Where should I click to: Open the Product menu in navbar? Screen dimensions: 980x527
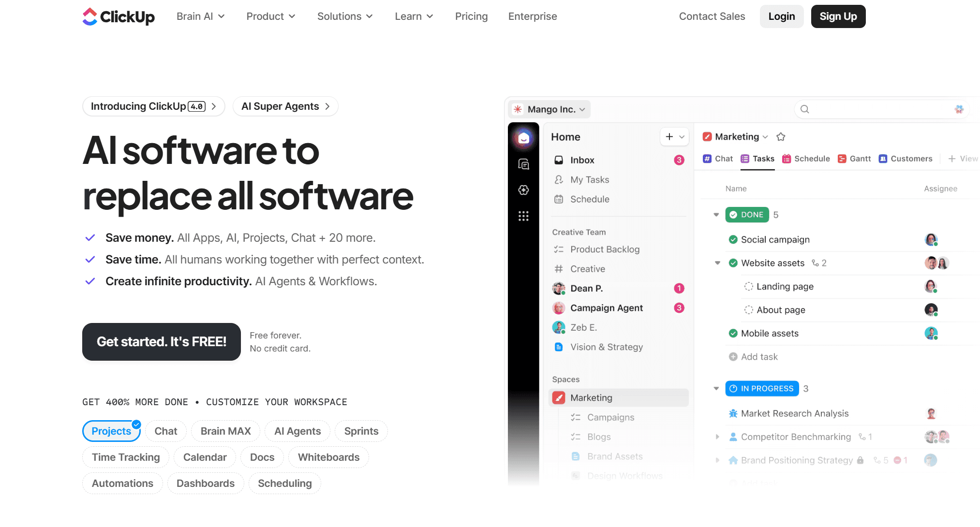(270, 16)
